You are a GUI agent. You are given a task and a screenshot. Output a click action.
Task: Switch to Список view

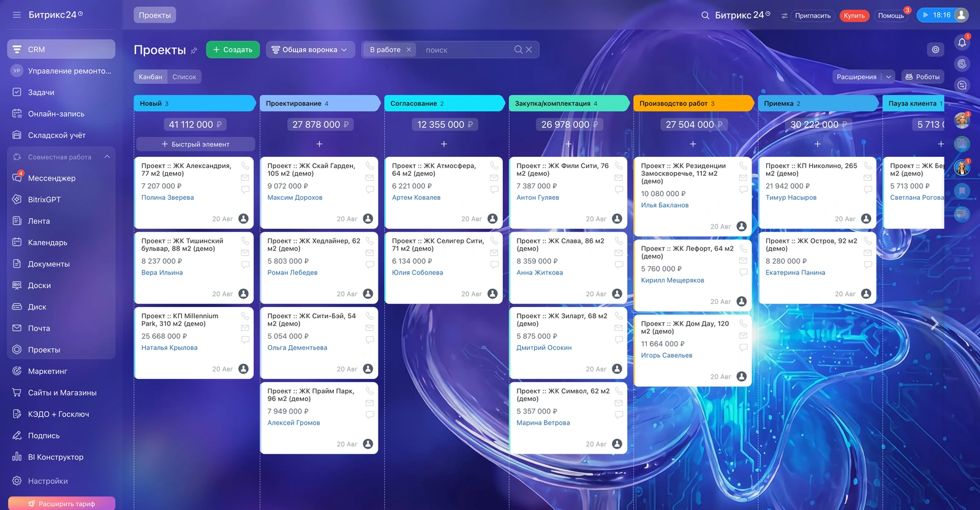tap(184, 77)
